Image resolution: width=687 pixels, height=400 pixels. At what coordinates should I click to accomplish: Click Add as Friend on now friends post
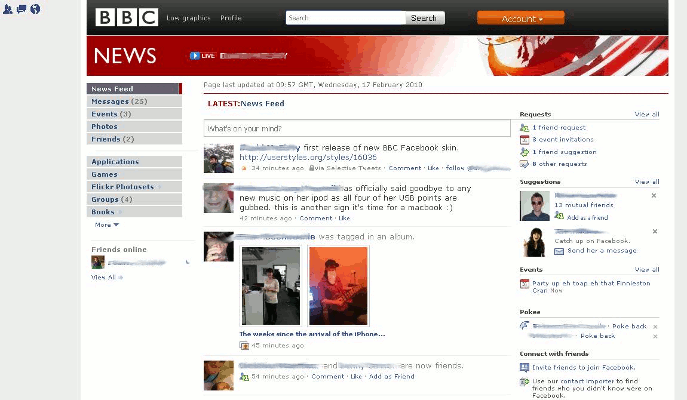click(391, 376)
